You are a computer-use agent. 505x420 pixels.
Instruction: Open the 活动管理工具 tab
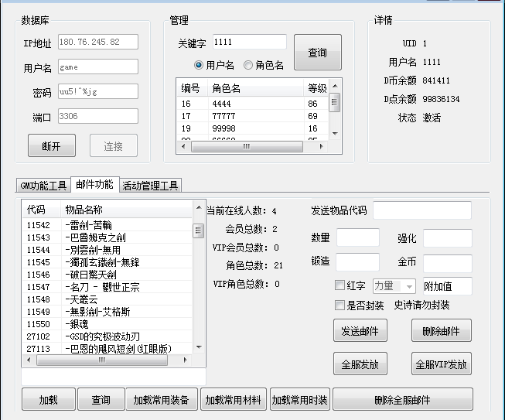[151, 186]
